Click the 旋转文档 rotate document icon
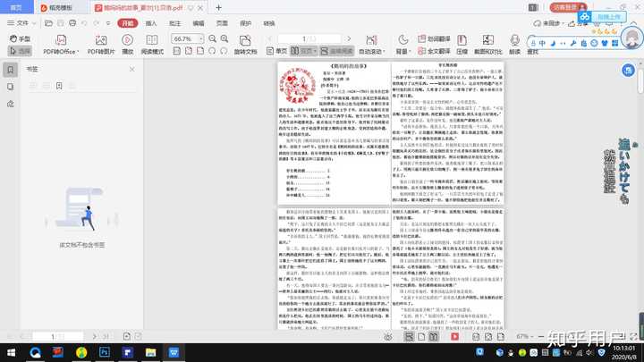Viewport: 644px width, 362px height. [245, 45]
